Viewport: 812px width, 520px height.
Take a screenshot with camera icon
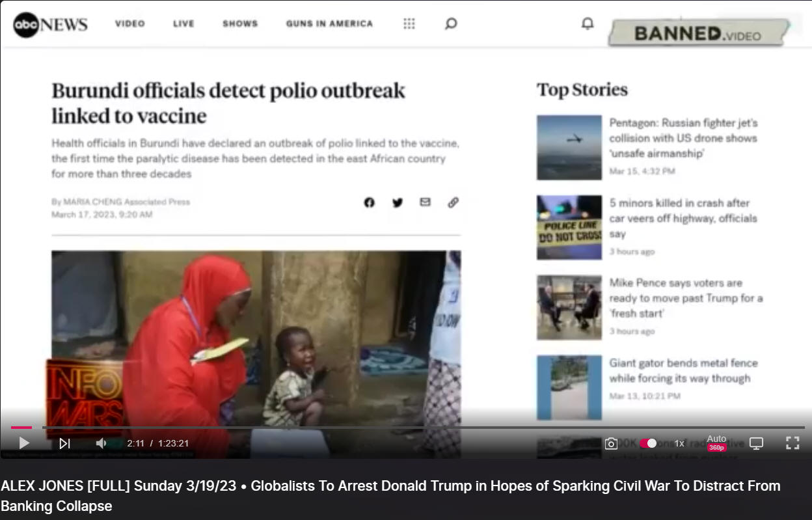[x=611, y=443]
